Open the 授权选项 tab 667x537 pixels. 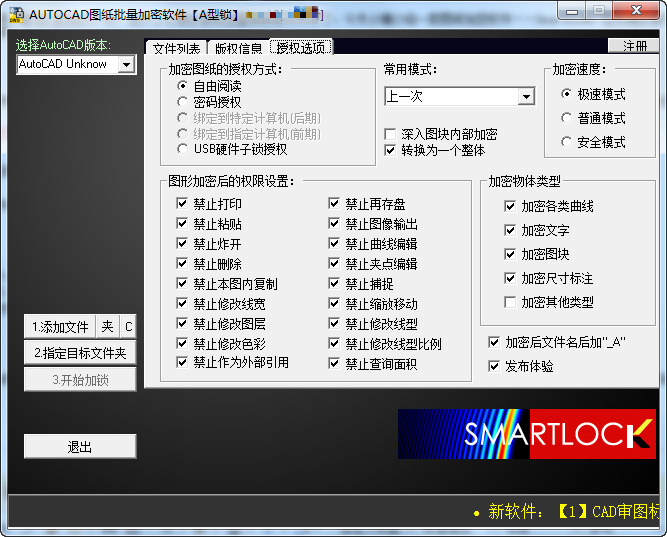click(301, 47)
